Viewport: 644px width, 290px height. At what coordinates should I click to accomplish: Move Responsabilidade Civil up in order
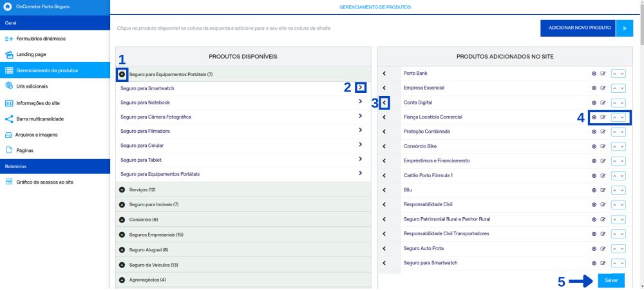pyautogui.click(x=615, y=204)
